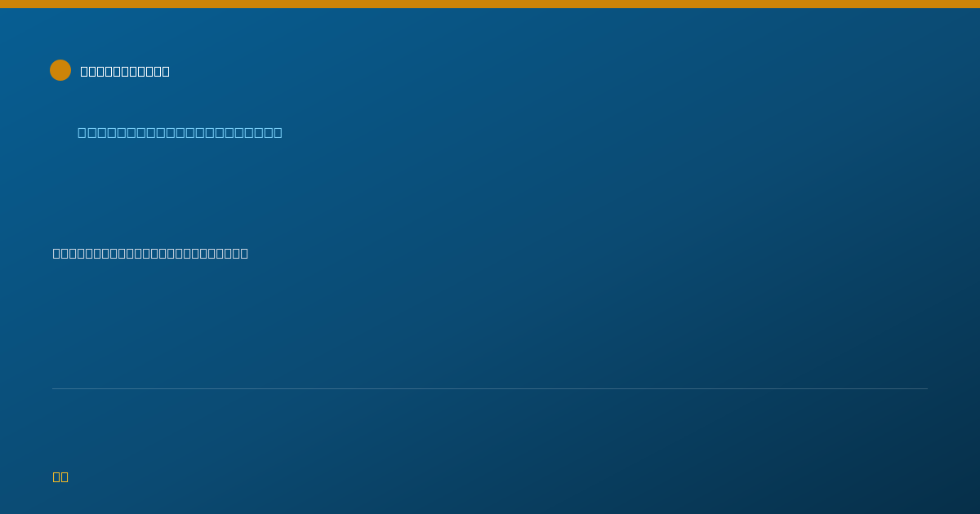
Task: Click the white body text line
Action: (x=150, y=253)
